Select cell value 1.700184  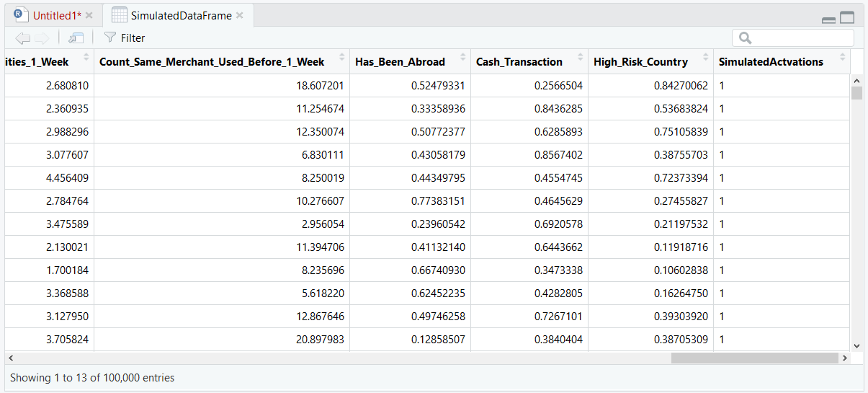(67, 270)
